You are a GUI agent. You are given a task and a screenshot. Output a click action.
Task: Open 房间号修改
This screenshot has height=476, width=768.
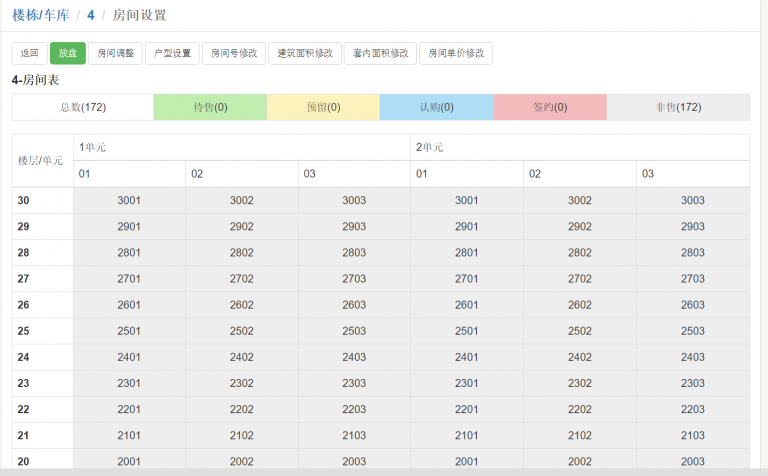pyautogui.click(x=233, y=54)
